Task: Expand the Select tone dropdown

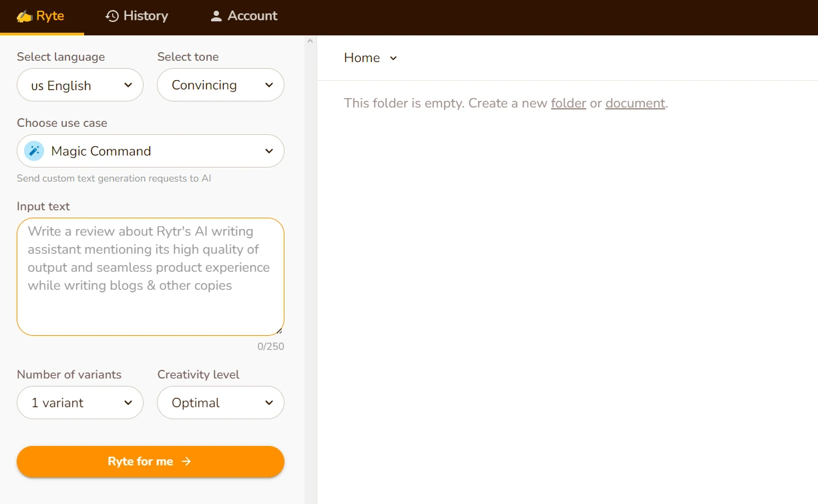Action: pyautogui.click(x=220, y=85)
